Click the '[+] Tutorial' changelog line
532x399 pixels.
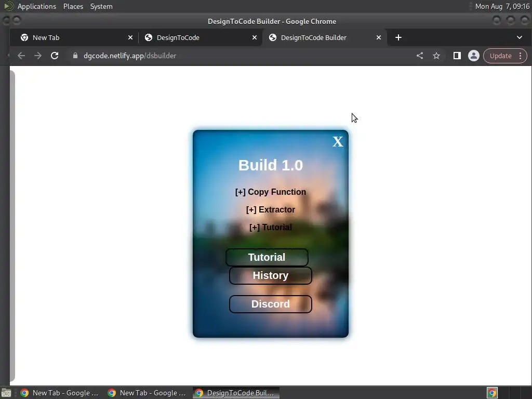pos(270,228)
